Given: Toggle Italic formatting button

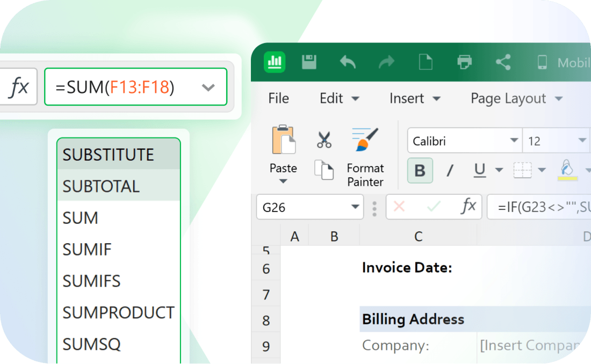Looking at the screenshot, I should click(450, 171).
